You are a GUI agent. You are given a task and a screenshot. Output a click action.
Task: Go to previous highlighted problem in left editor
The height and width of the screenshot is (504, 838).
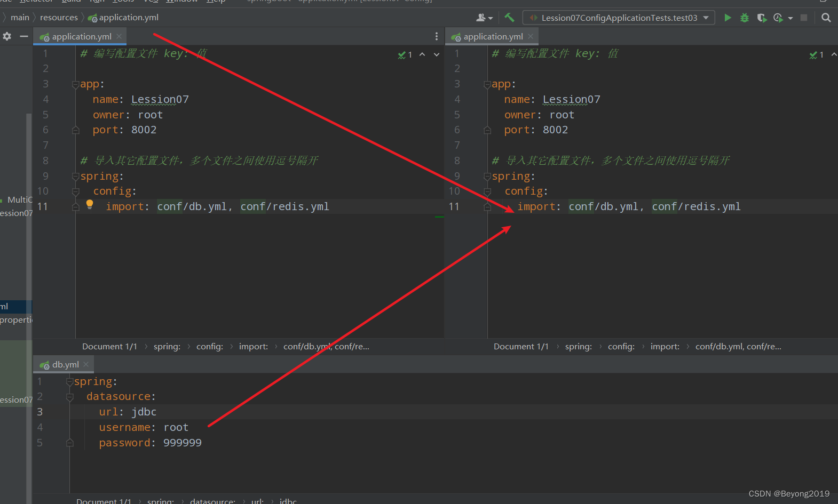[x=422, y=54]
